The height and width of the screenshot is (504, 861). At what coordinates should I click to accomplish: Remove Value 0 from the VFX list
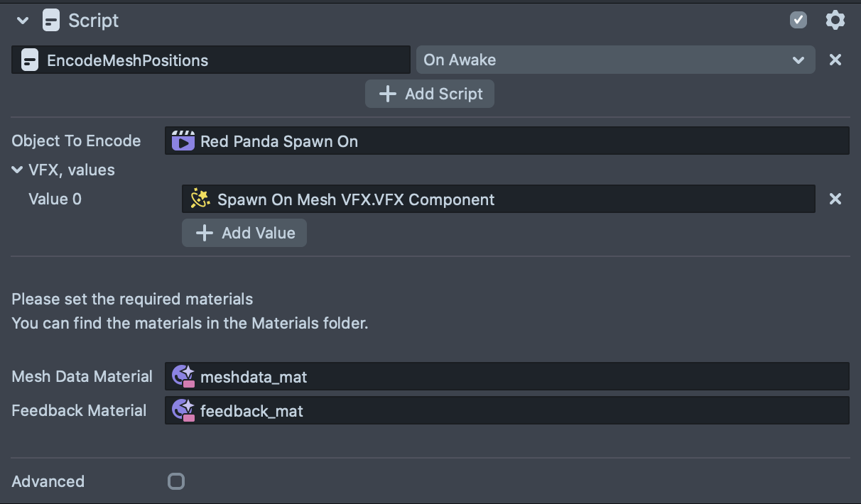point(835,199)
